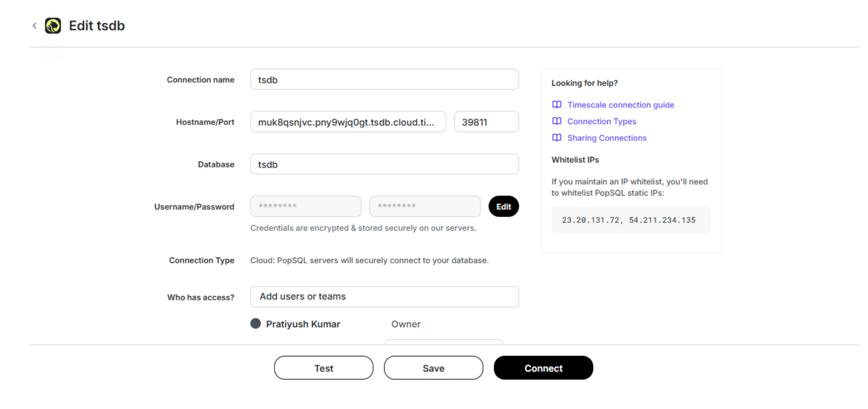Click the back arrow beside Edit tsdb
Image resolution: width=868 pixels, height=409 pixels.
pyautogui.click(x=34, y=26)
